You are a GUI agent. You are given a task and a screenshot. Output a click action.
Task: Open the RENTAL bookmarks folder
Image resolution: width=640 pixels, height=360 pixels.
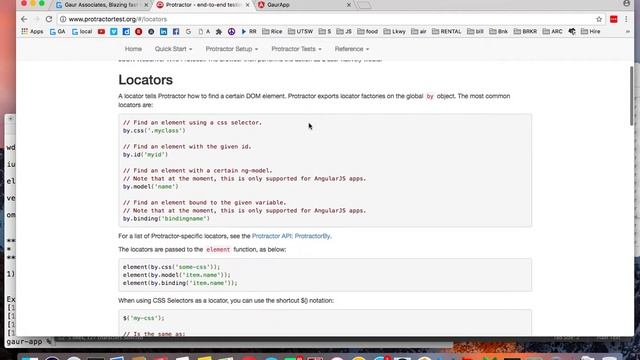(447, 31)
